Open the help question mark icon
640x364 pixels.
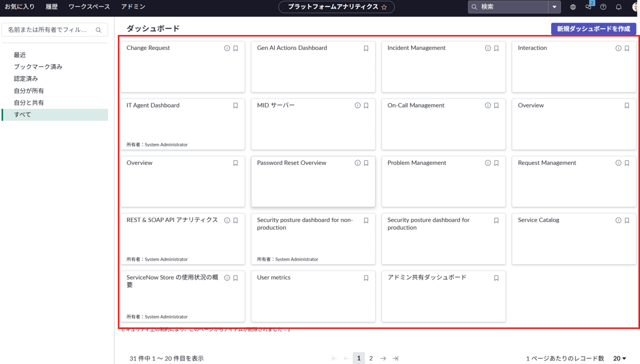click(x=603, y=7)
